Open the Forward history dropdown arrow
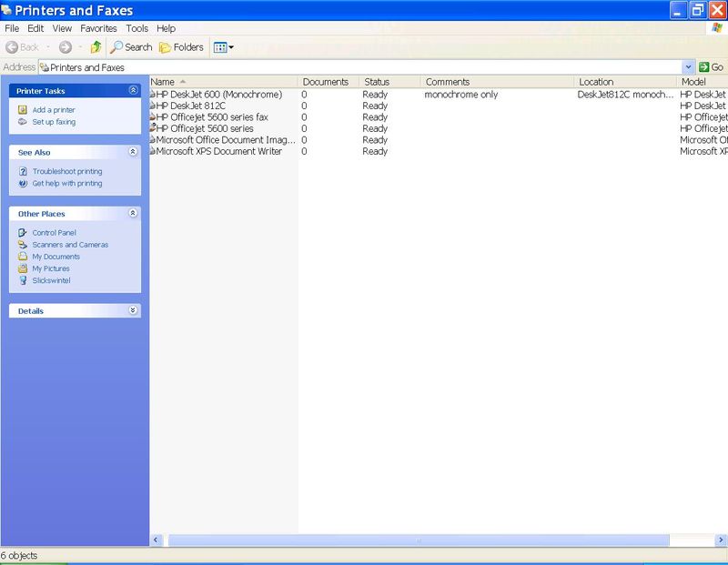Image resolution: width=728 pixels, height=565 pixels. [x=80, y=47]
